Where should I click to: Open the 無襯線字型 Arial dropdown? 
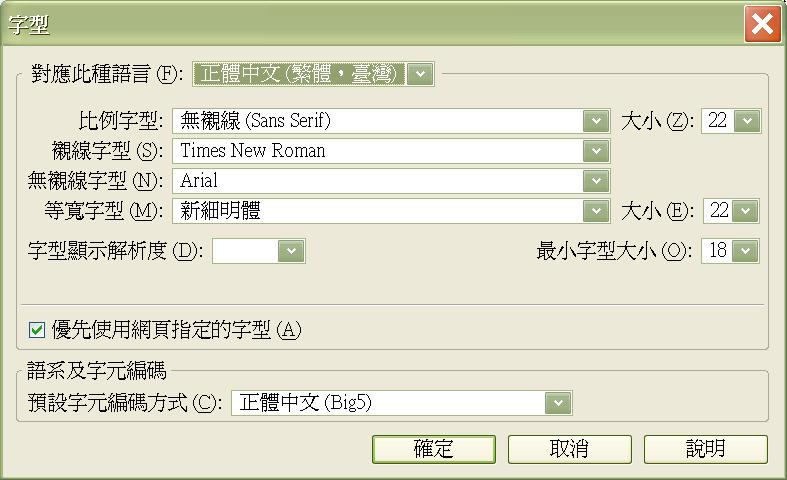point(597,181)
